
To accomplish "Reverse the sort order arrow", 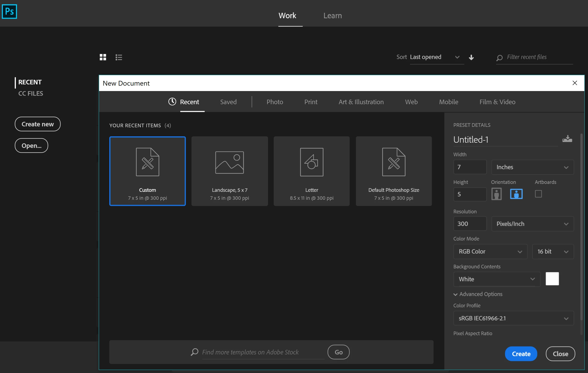I will 471,57.
